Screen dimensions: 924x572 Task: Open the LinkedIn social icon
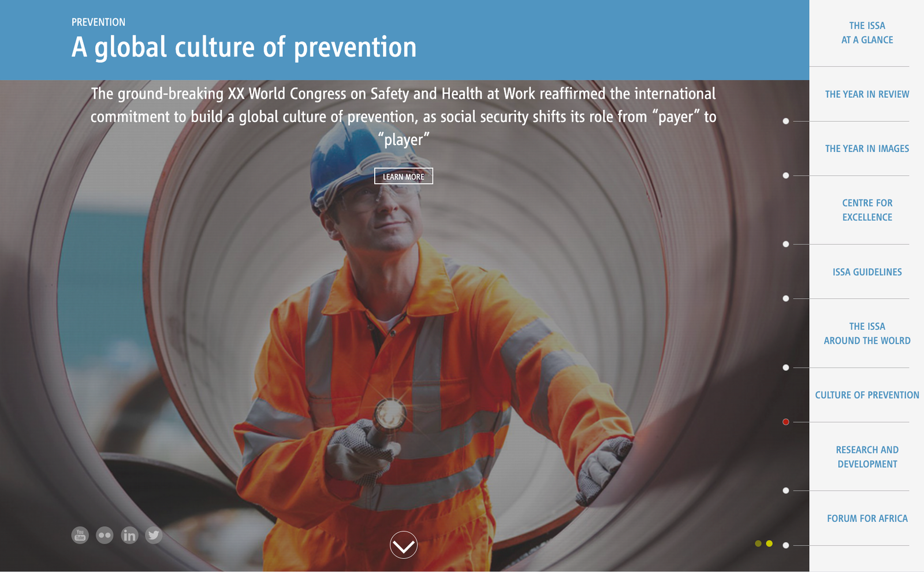coord(129,535)
